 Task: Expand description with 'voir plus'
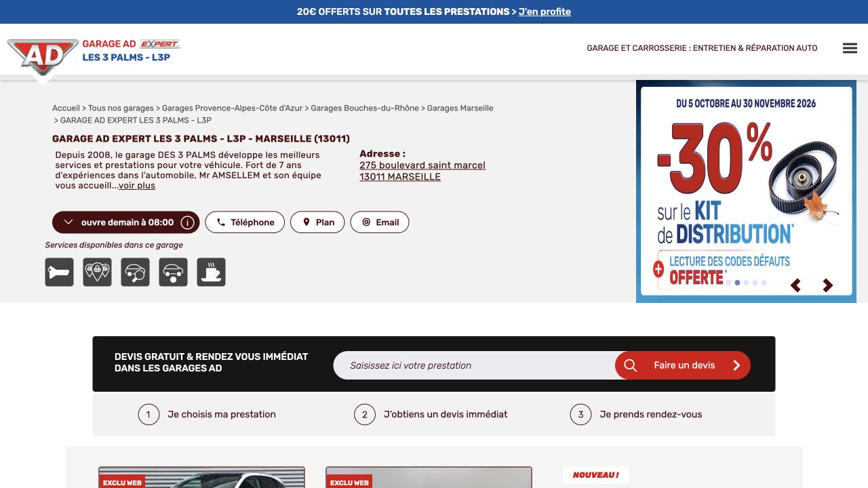point(137,186)
